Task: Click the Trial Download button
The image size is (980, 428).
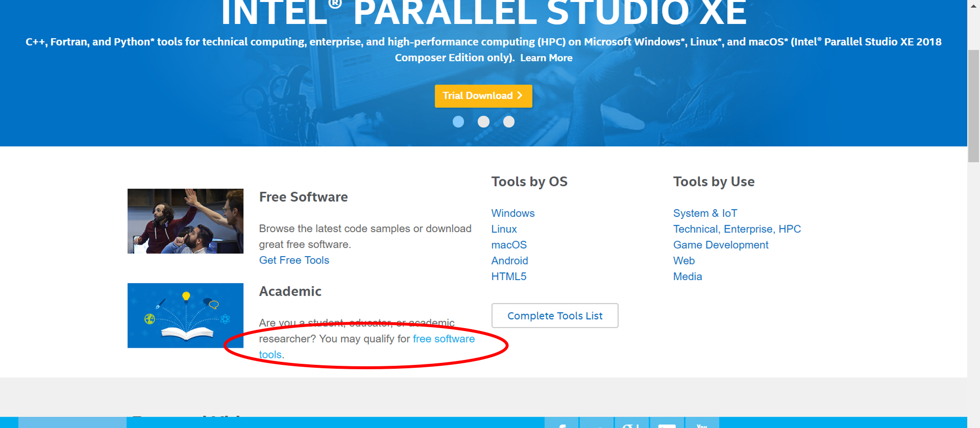Action: pos(483,96)
